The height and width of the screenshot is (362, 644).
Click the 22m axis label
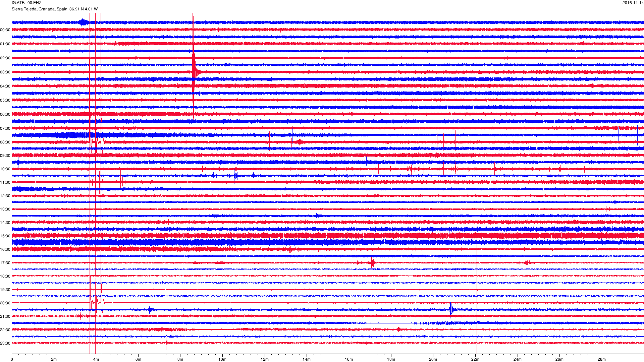(x=475, y=359)
